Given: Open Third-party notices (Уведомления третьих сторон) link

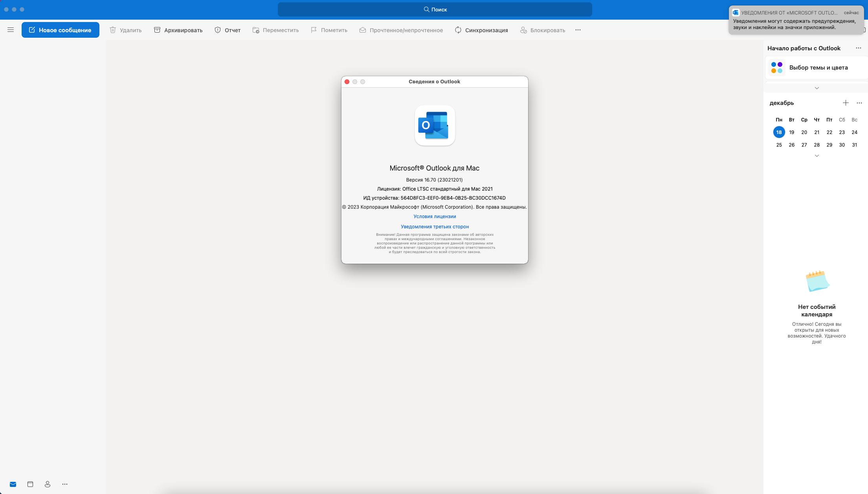Looking at the screenshot, I should tap(435, 227).
